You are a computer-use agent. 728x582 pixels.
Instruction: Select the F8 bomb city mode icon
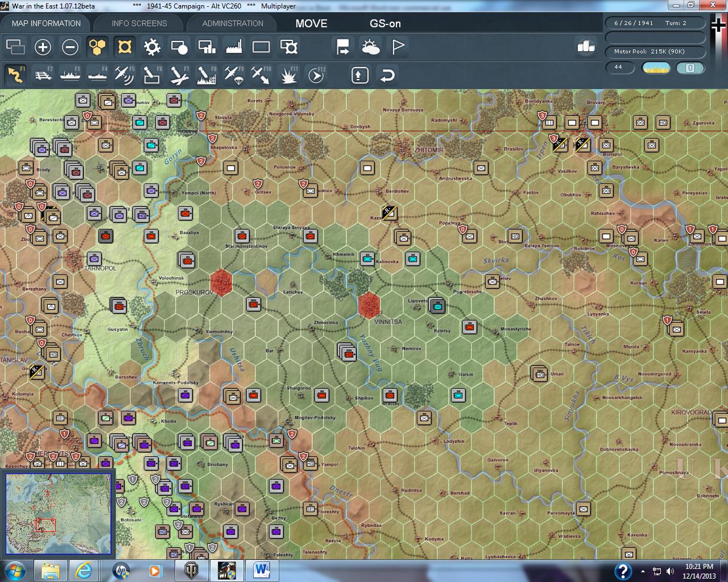206,75
